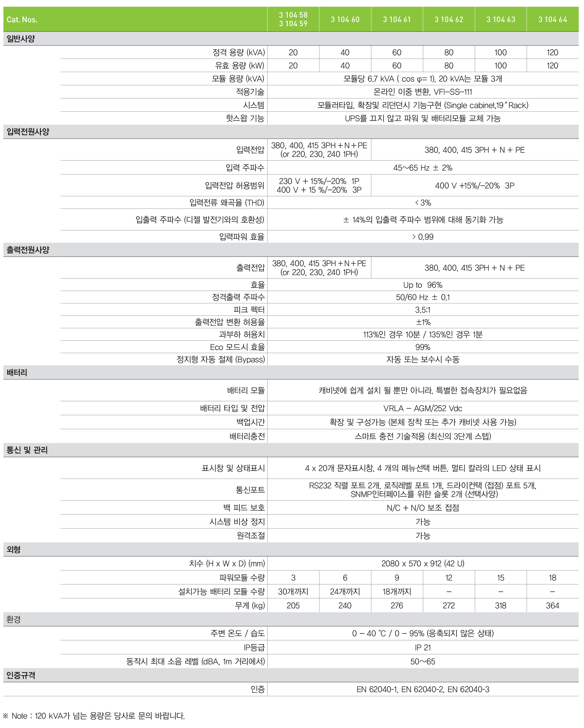Click the Cat. Nos. header label

22,20
